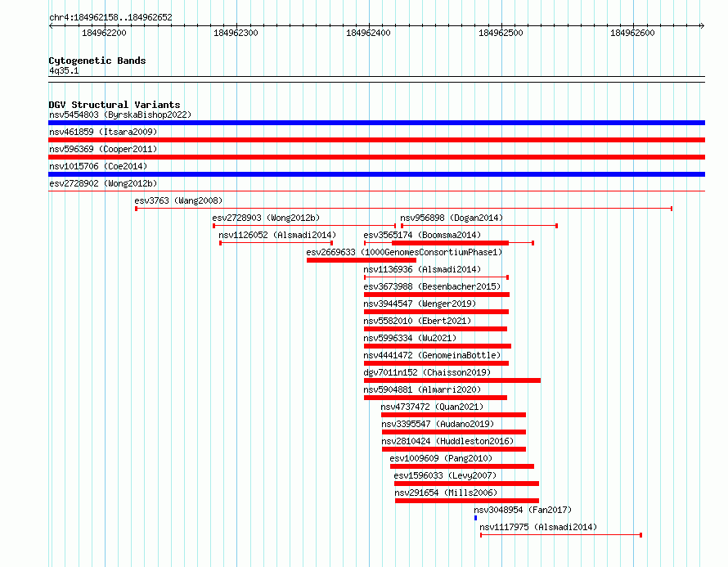This screenshot has height=567, width=728.
Task: Click the left arrowhead of the ruler
Action: (x=51, y=26)
